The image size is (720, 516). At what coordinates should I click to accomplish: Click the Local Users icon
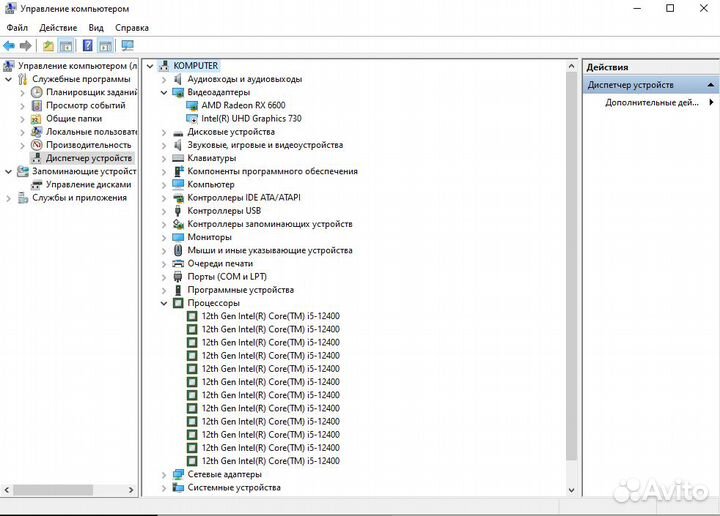(x=36, y=132)
